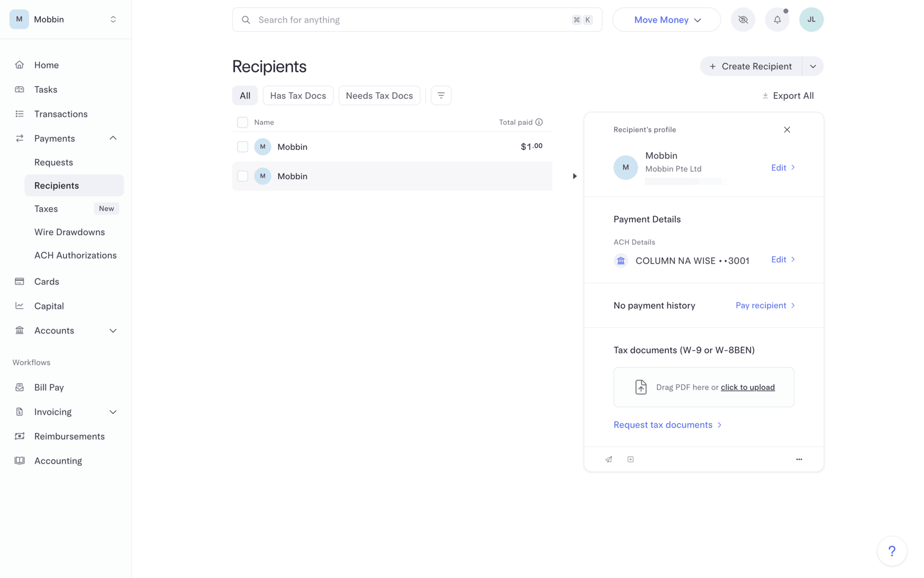924x578 pixels.
Task: Click the COLUMN NA WISE ••3001 account text
Action: point(692,261)
